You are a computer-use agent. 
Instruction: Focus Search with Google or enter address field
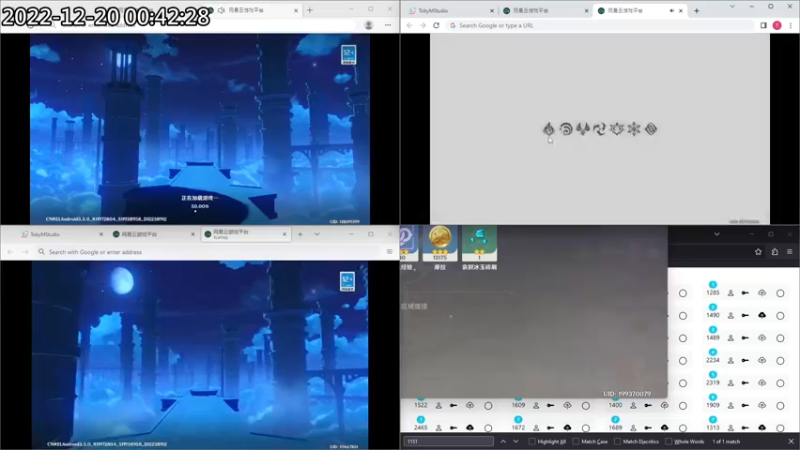point(208,252)
